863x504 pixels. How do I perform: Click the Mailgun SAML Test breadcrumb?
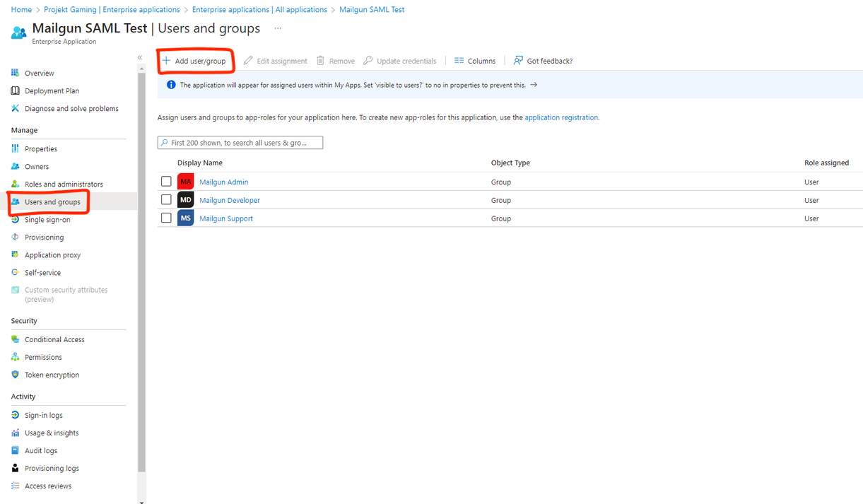point(372,10)
